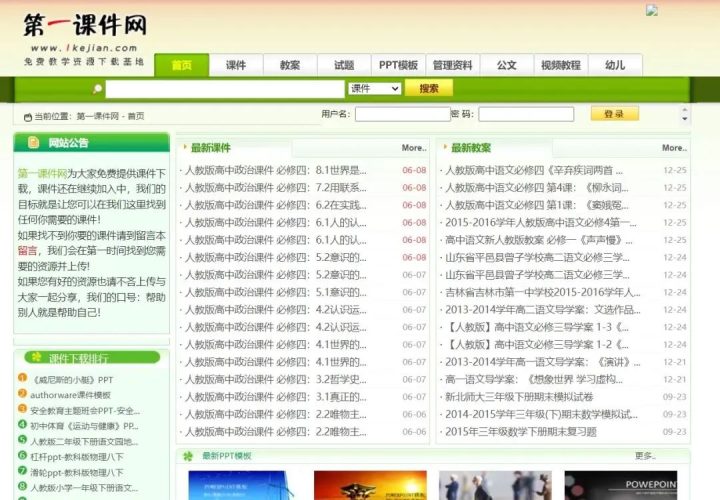The width and height of the screenshot is (720, 500).
Task: Click the icon beside 最新PPT模板 heading
Action: [x=187, y=456]
